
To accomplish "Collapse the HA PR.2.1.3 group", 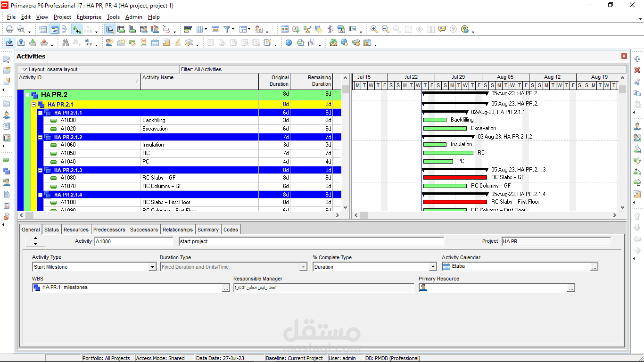I will click(x=41, y=170).
